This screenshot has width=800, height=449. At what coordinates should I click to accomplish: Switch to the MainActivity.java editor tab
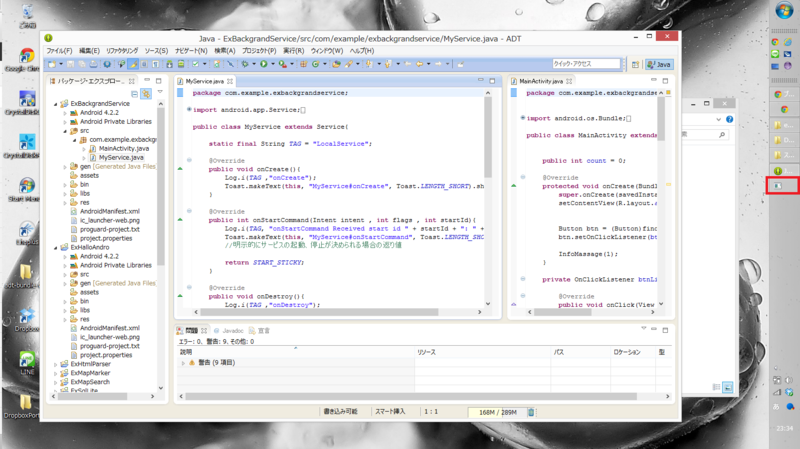(541, 81)
